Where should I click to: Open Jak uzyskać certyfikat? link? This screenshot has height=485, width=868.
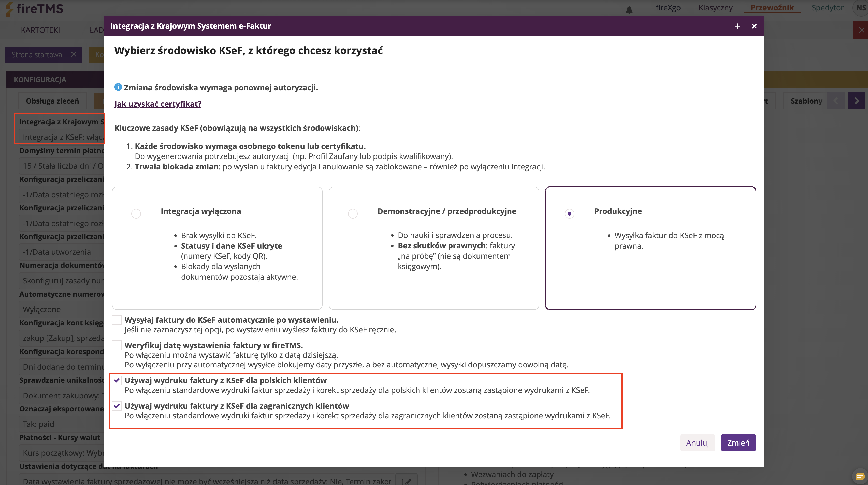[x=158, y=104]
